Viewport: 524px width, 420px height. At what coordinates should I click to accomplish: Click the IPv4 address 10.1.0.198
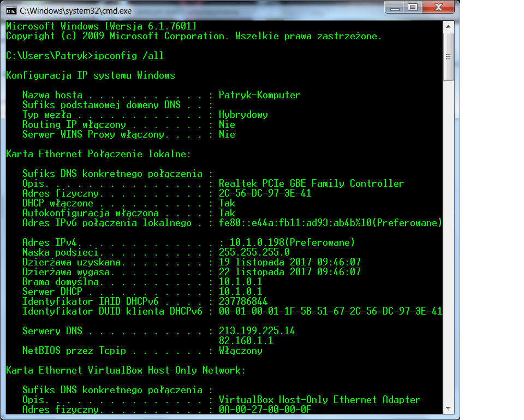pyautogui.click(x=257, y=242)
